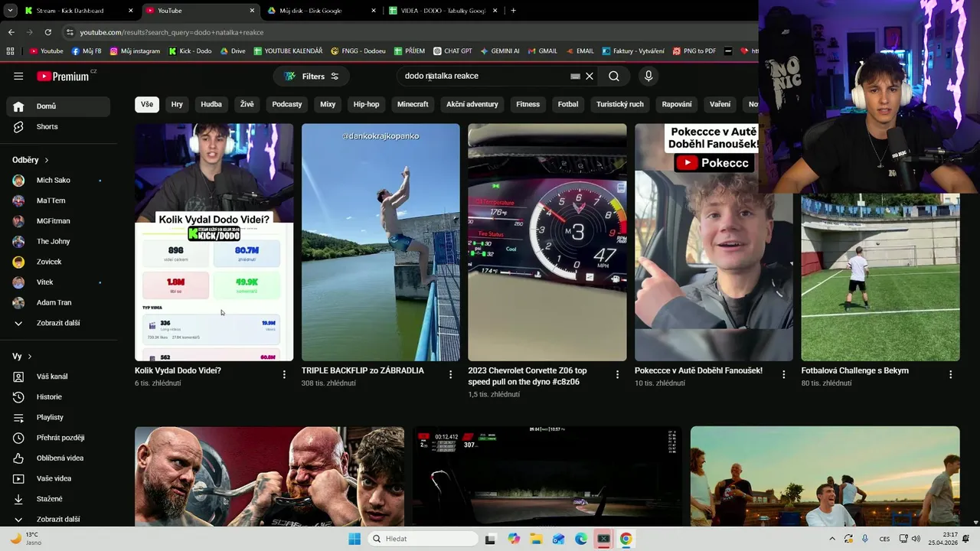
Task: Open the 'Fotbalová Challenge s Bekym' title
Action: pyautogui.click(x=855, y=370)
